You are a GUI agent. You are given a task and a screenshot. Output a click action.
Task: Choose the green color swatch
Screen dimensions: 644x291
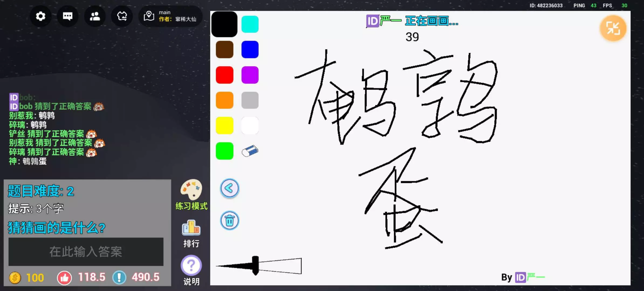pos(224,151)
